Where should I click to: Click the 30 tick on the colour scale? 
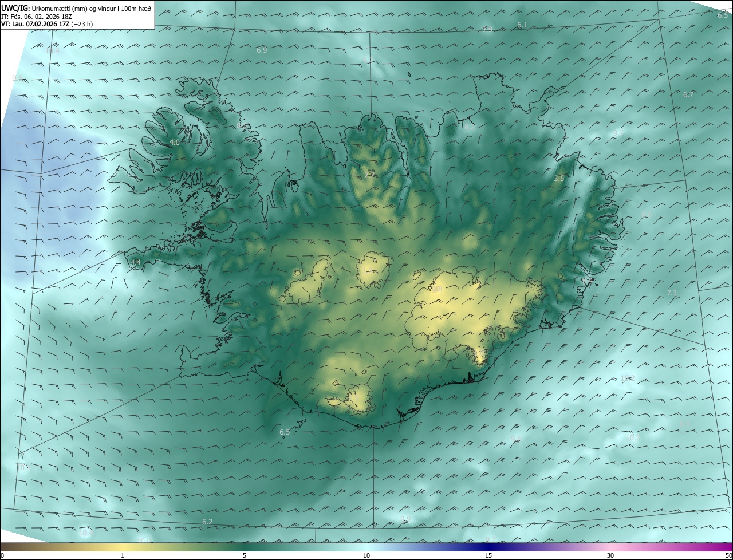(x=610, y=556)
